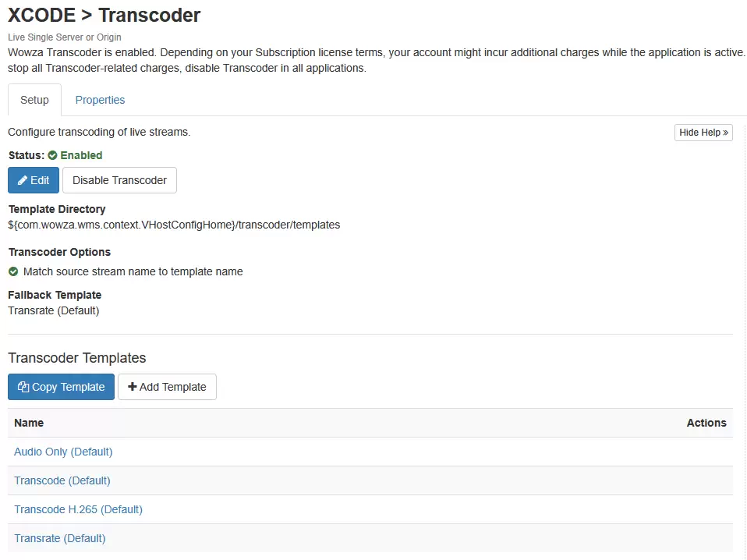Image resolution: width=747 pixels, height=560 pixels.
Task: Click the pencil icon on Edit button
Action: tap(23, 181)
